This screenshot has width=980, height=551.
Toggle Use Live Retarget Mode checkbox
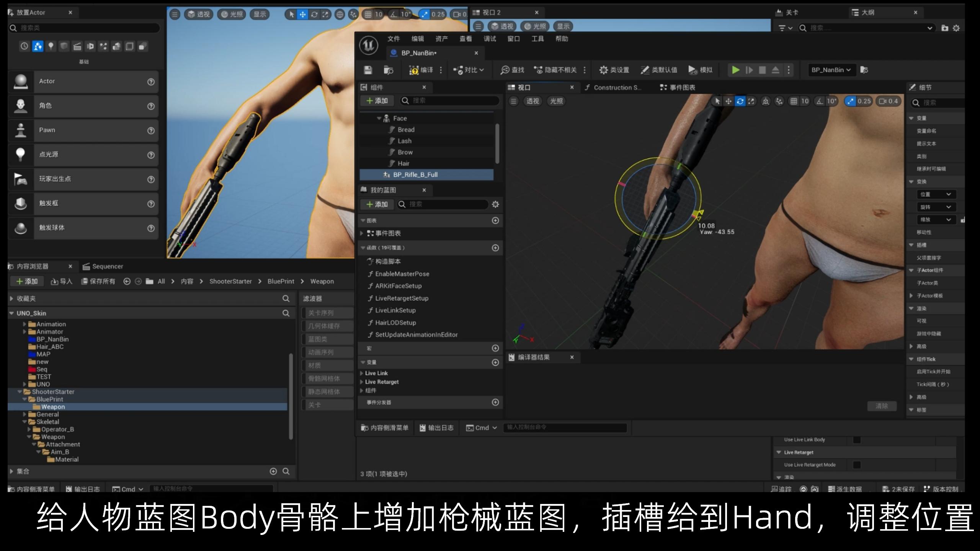pyautogui.click(x=857, y=465)
